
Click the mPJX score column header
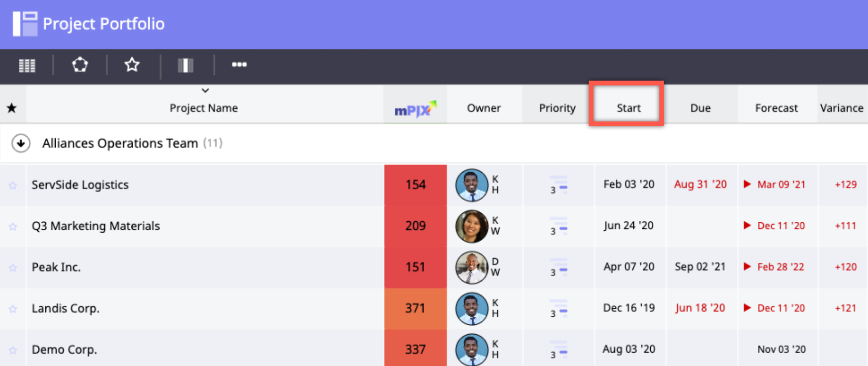[x=415, y=108]
